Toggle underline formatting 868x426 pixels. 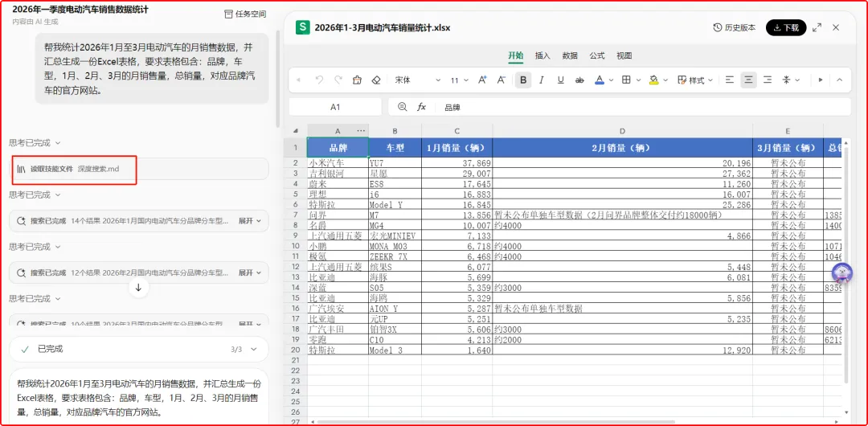tap(560, 80)
